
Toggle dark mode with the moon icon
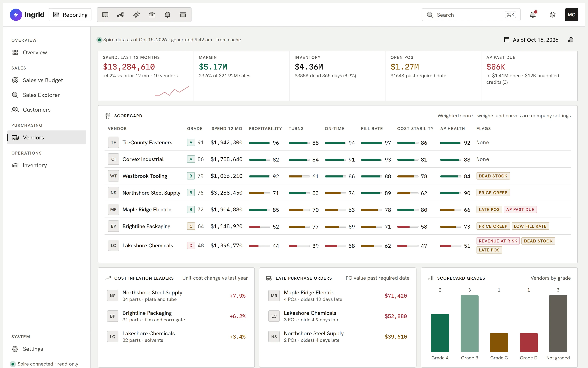click(x=552, y=15)
